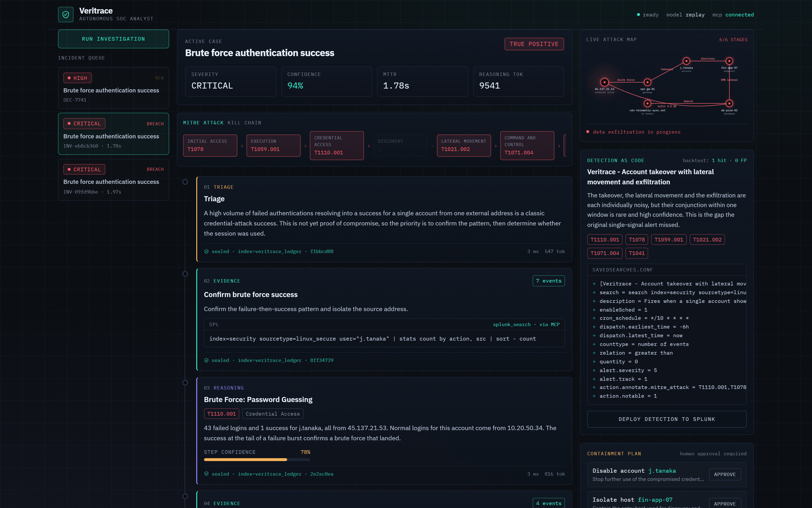The image size is (812, 508).
Task: Select the Credential Access kill chain stage
Action: [337, 145]
